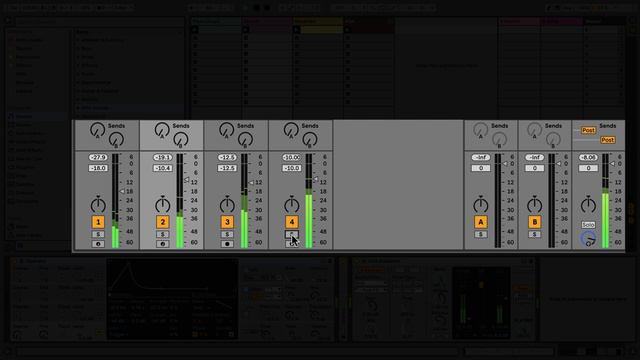
Task: Click track 2 volume field showing -10.4
Action: (162, 168)
